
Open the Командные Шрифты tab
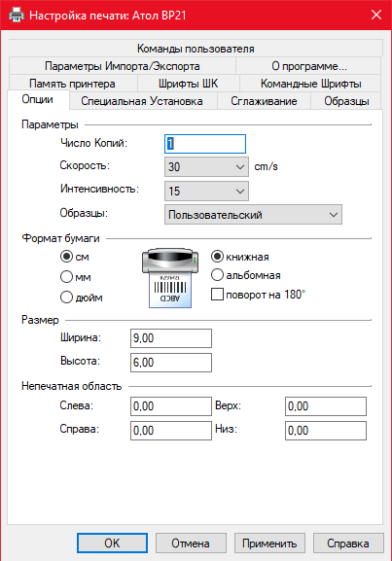(x=310, y=84)
